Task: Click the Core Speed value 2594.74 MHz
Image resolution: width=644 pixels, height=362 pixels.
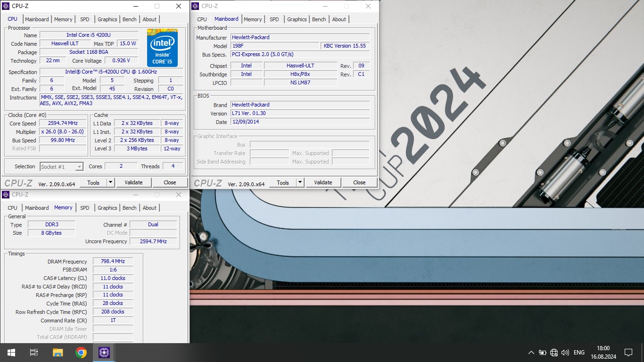Action: tap(62, 123)
